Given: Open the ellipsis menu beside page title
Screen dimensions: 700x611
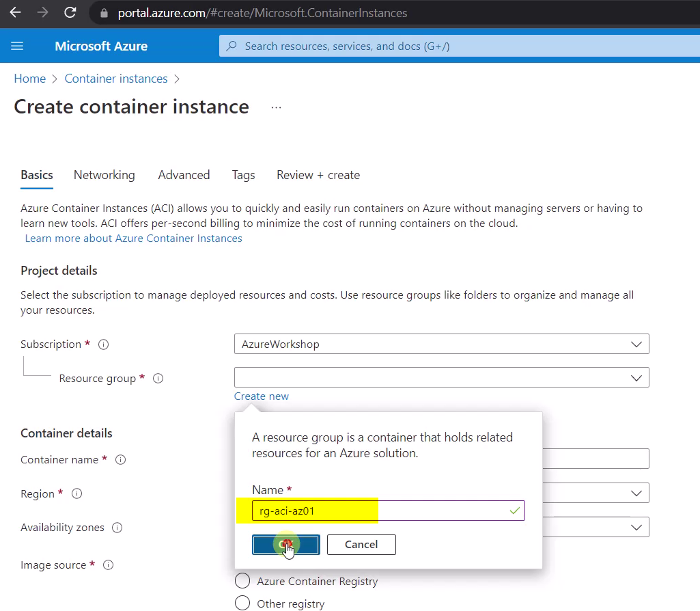Looking at the screenshot, I should pyautogui.click(x=277, y=107).
